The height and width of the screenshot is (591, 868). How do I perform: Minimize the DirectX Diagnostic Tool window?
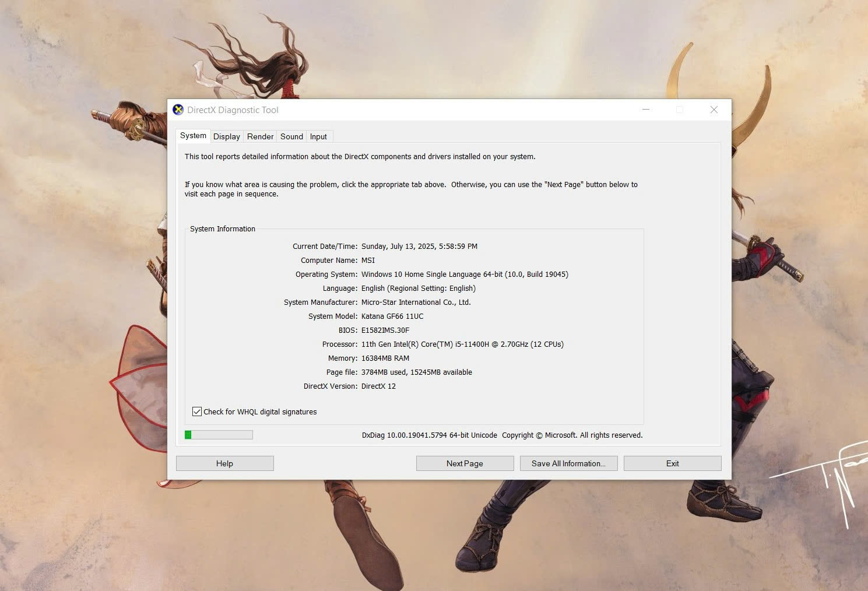point(646,110)
